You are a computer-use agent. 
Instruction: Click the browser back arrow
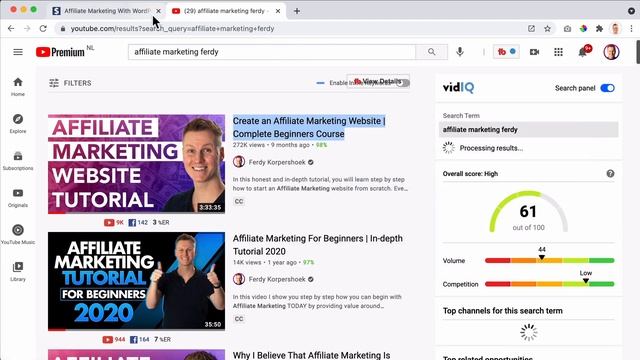pyautogui.click(x=11, y=29)
